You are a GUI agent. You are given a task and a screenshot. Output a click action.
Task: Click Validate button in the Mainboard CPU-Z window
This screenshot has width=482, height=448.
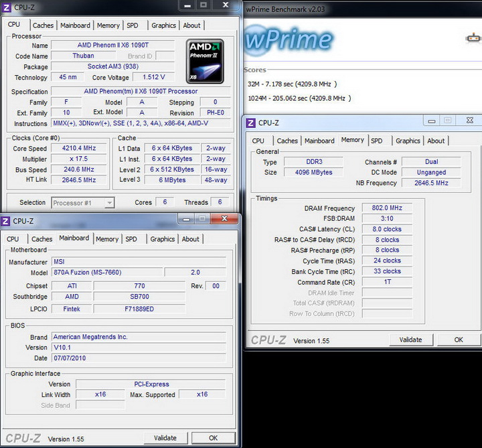point(165,438)
